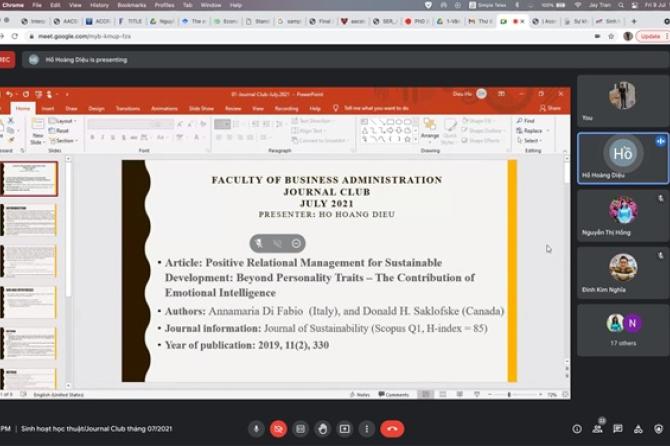Screen dimensions: 670x446
Task: Mute the microphone in Meet
Action: point(256,429)
